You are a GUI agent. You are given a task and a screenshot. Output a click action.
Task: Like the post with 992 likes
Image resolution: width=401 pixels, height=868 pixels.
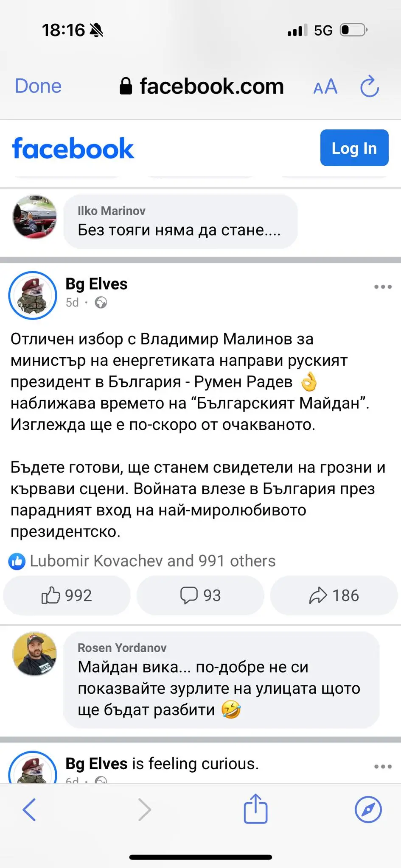click(67, 595)
